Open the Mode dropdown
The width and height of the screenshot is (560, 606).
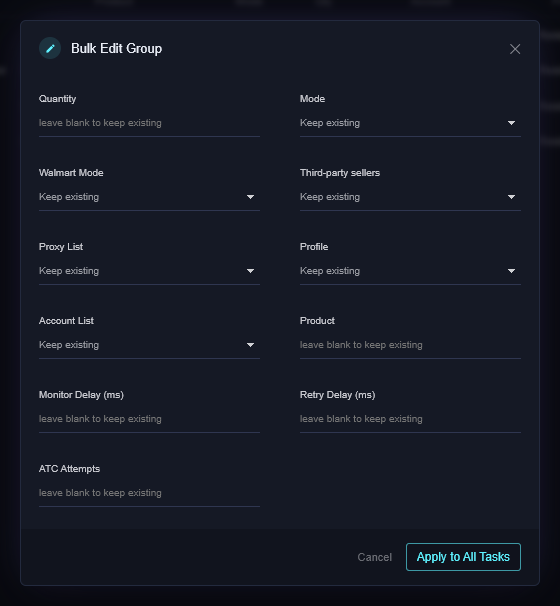410,123
